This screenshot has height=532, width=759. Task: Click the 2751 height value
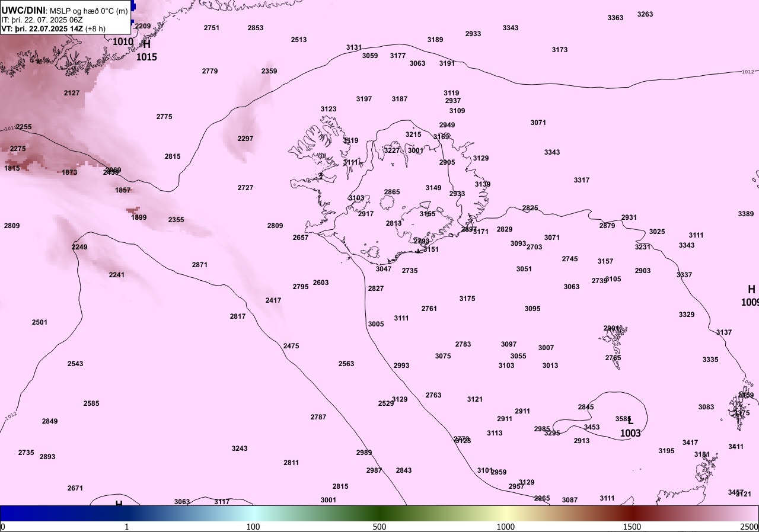(x=212, y=28)
